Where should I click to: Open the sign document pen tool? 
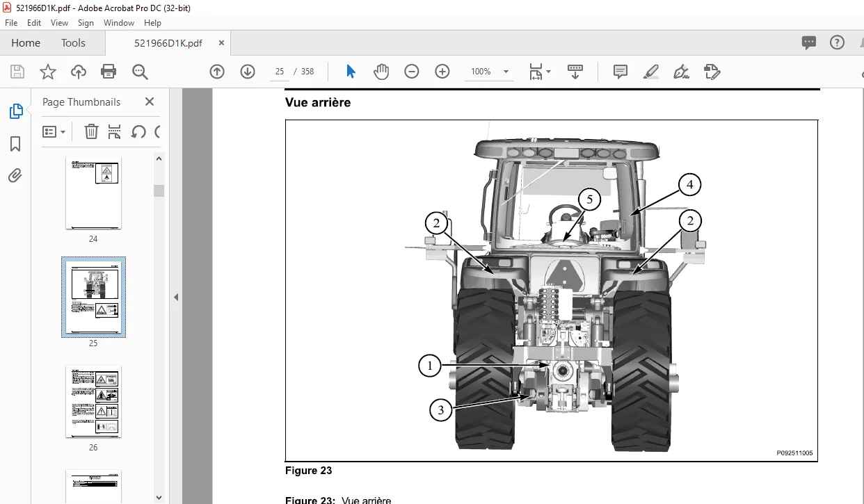(681, 72)
